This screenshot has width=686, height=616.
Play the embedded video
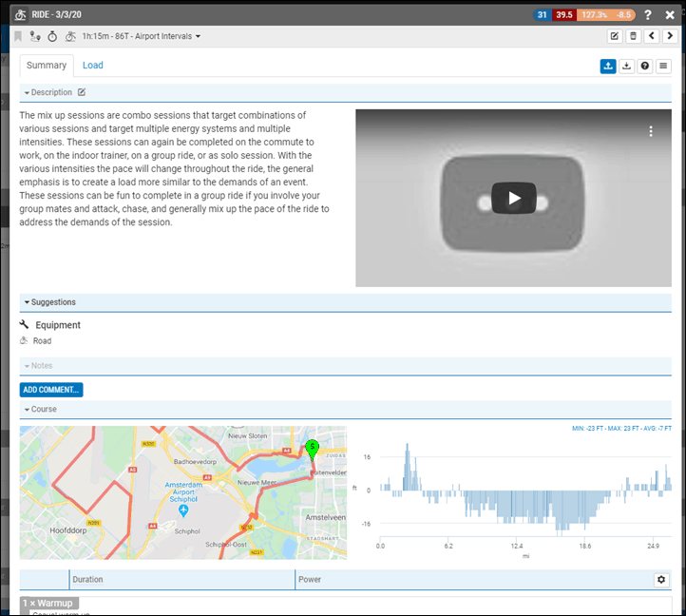click(514, 199)
